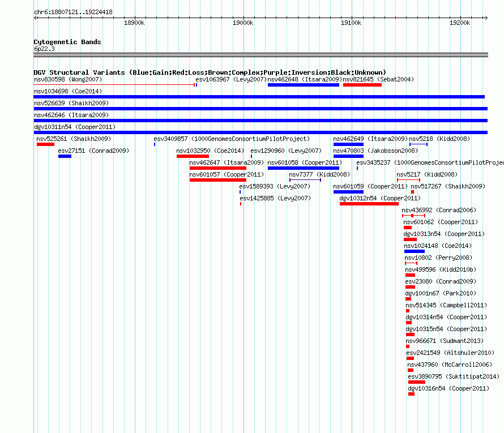
Task: Open nsv462649 (Itsara2009) label
Action: pos(370,139)
